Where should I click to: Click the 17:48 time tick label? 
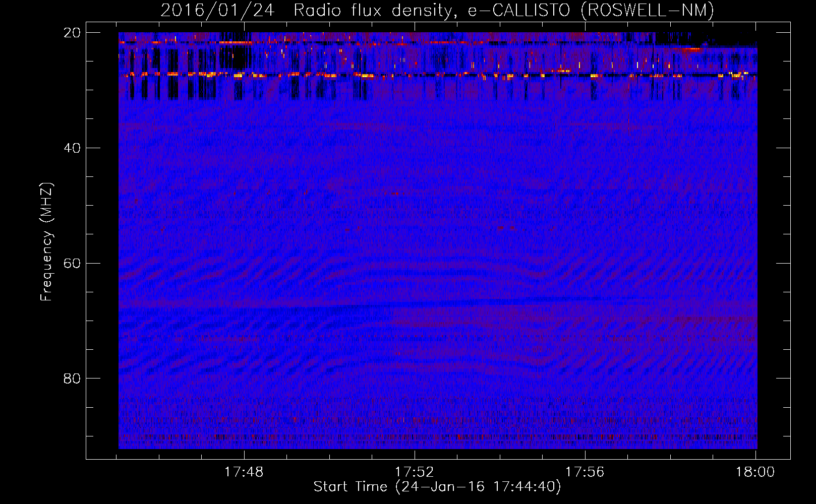[244, 472]
